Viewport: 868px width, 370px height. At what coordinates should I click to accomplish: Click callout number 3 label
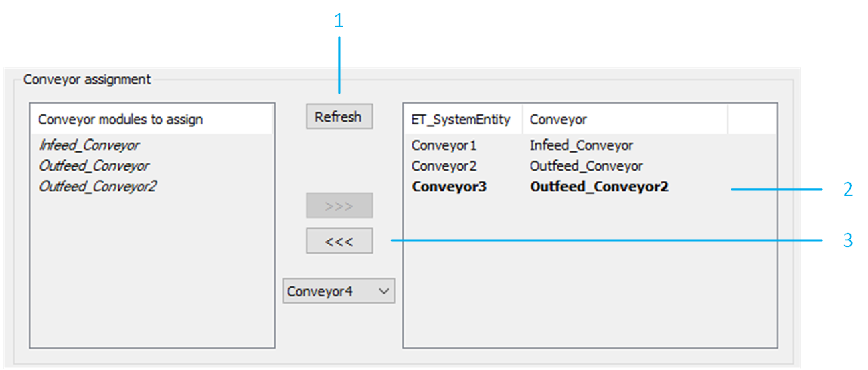click(848, 240)
